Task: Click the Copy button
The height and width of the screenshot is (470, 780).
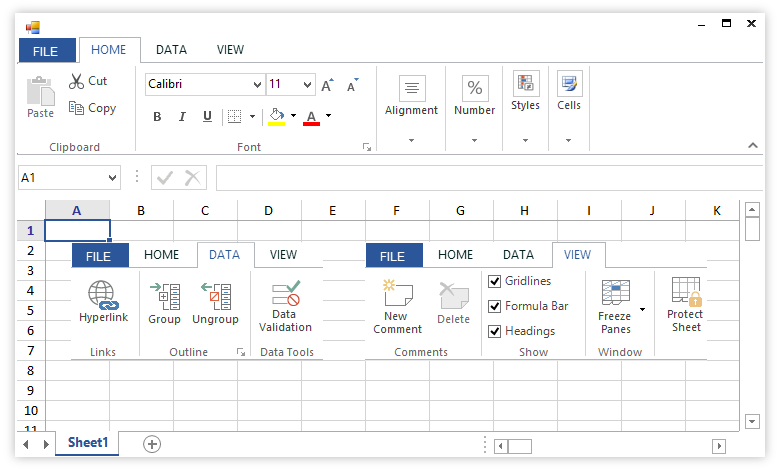Action: (93, 108)
